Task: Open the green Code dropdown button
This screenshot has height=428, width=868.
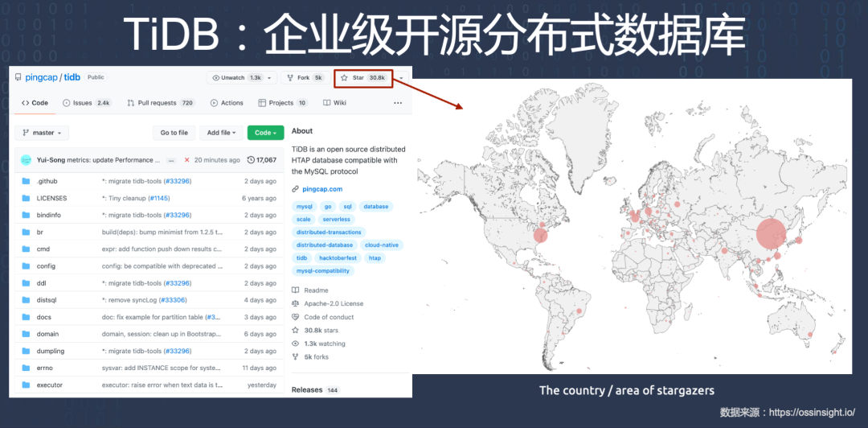Action: [x=266, y=133]
